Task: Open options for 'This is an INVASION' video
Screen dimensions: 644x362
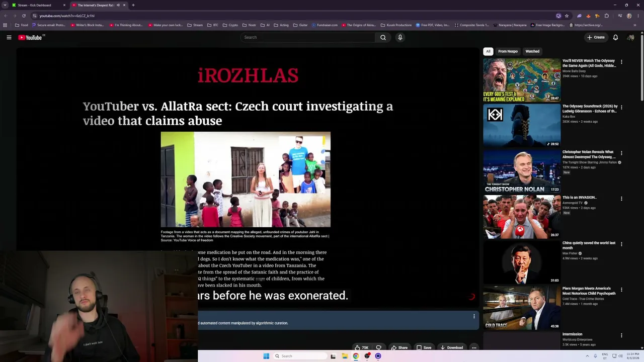Action: pyautogui.click(x=621, y=199)
